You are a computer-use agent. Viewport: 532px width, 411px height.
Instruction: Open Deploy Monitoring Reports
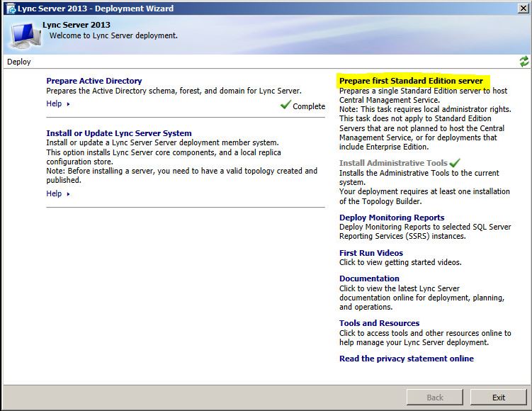[x=392, y=218]
